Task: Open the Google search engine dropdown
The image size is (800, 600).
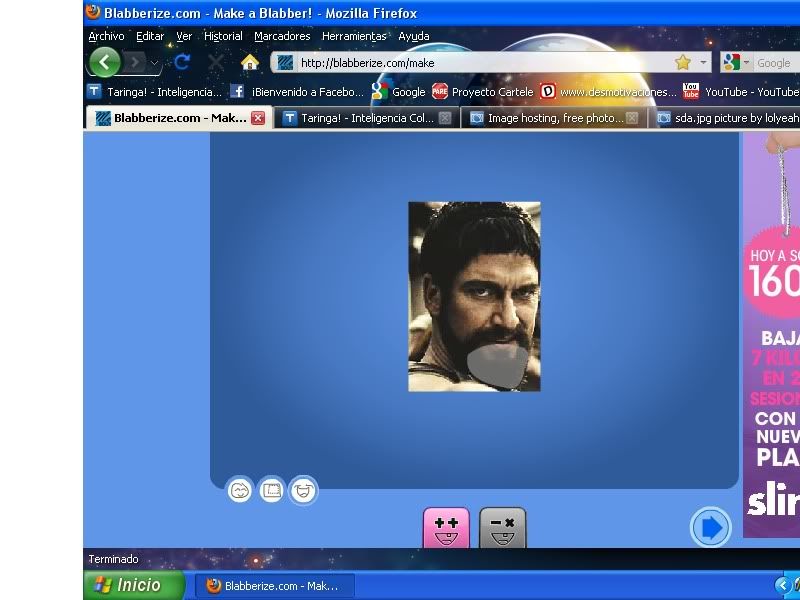Action: [x=736, y=63]
